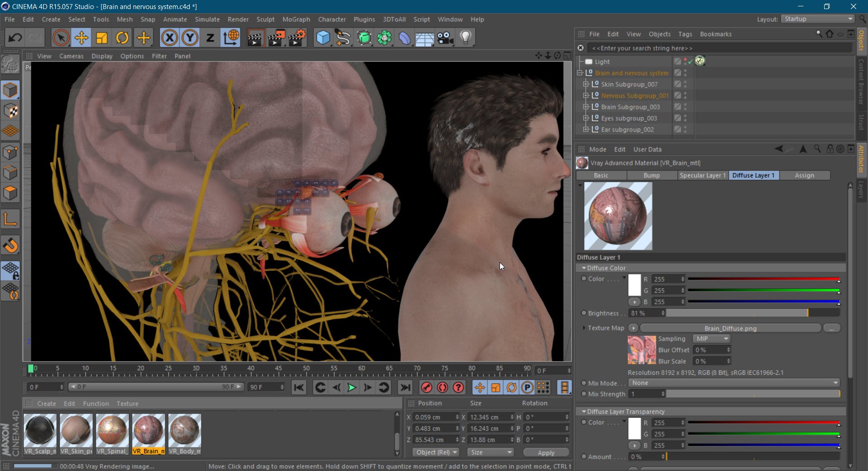Click the texture browse ellipsis button

click(x=831, y=328)
